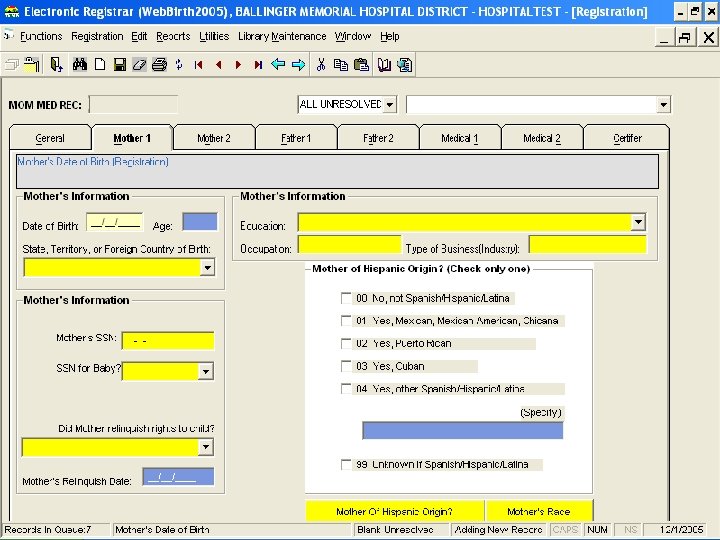Viewport: 720px width, 540px height.
Task: Switch to the Medical 2 tab
Action: [x=542, y=138]
